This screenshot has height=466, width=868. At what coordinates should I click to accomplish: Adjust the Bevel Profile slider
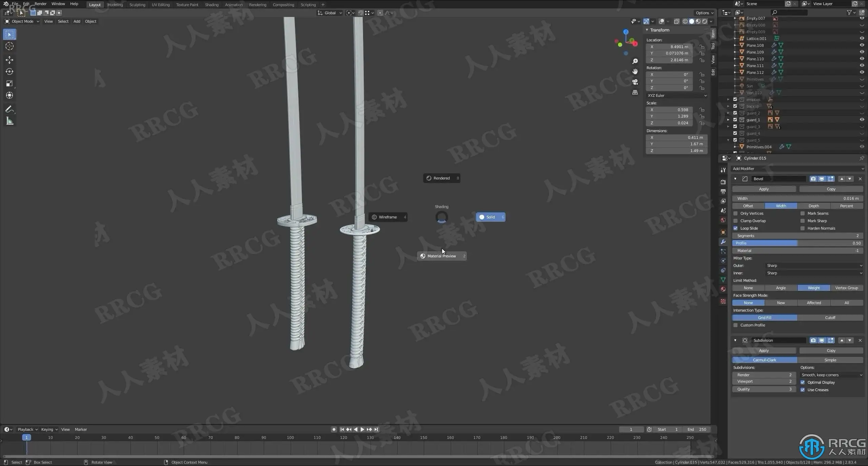pos(797,243)
